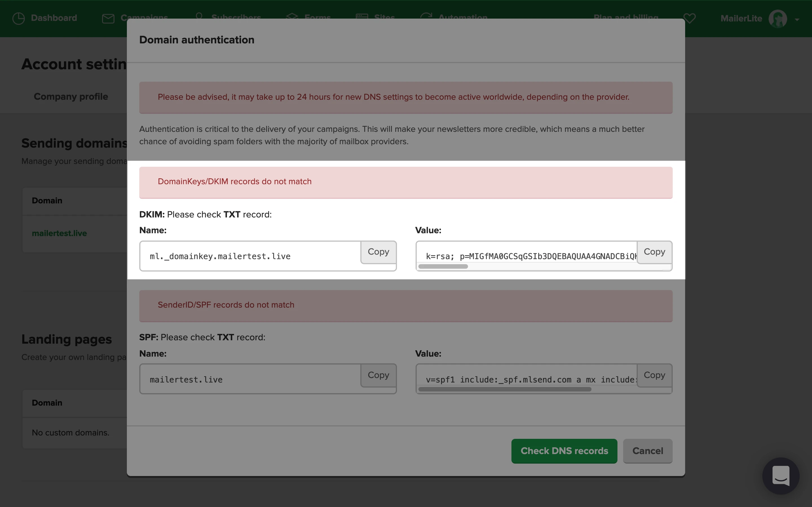812x507 pixels.
Task: Copy the DKIM record name
Action: pyautogui.click(x=378, y=252)
